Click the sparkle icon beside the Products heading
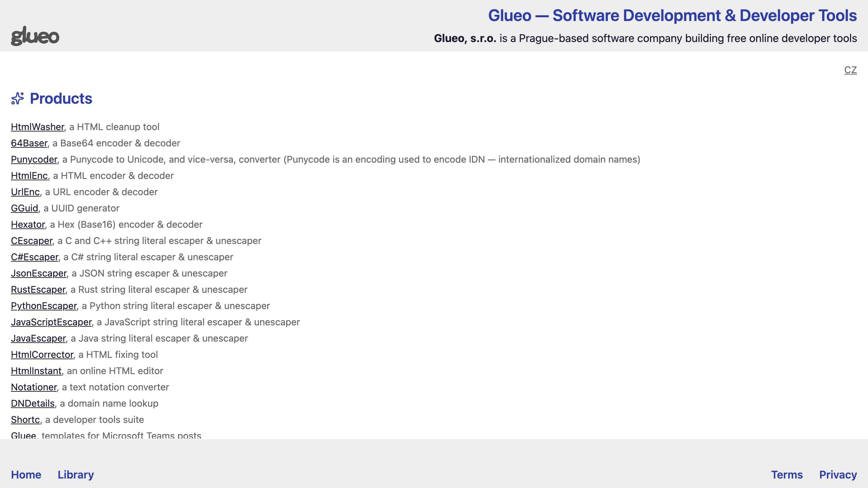Viewport: 868px width, 488px height. click(18, 99)
